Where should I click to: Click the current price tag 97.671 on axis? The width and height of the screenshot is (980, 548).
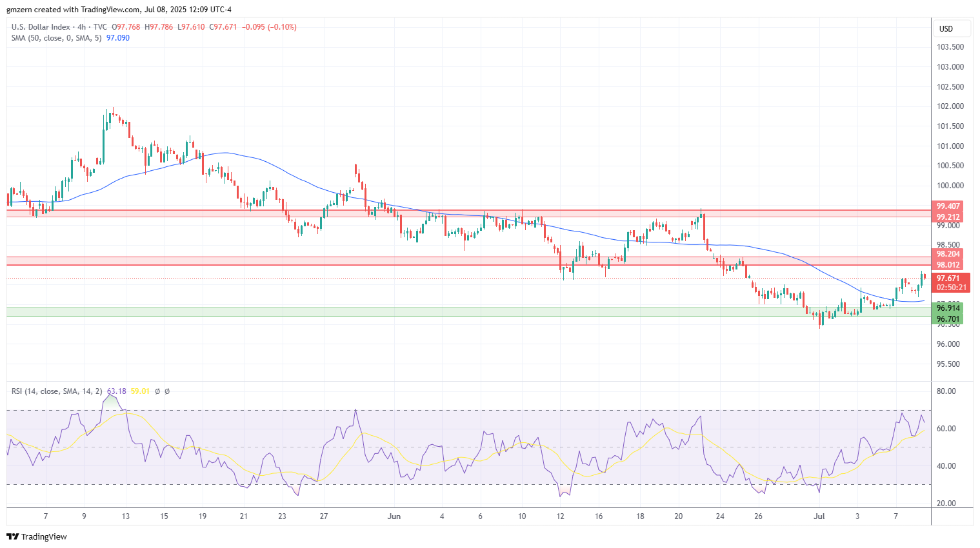(948, 279)
